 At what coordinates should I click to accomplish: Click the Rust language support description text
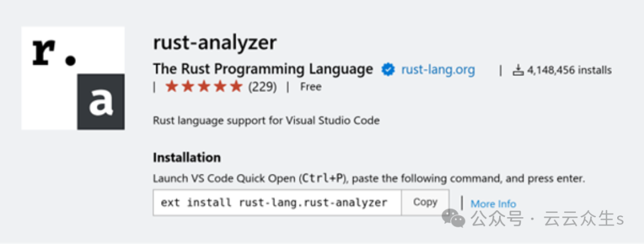click(x=266, y=121)
